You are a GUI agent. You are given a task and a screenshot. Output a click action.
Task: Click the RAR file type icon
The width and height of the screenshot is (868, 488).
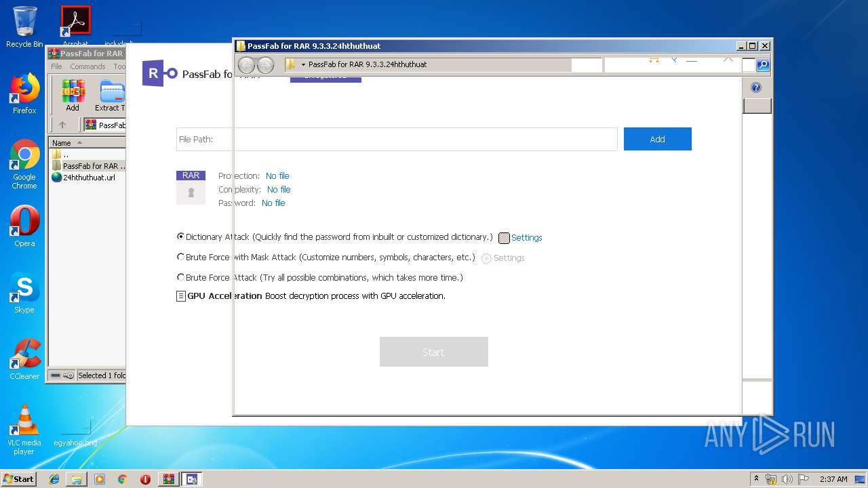coord(191,187)
